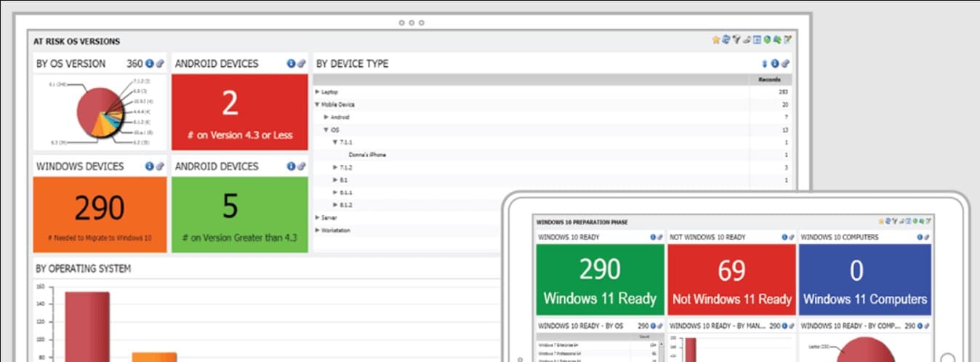This screenshot has width=980, height=362.
Task: Click the green tile showing 5 Android devices
Action: point(240,214)
